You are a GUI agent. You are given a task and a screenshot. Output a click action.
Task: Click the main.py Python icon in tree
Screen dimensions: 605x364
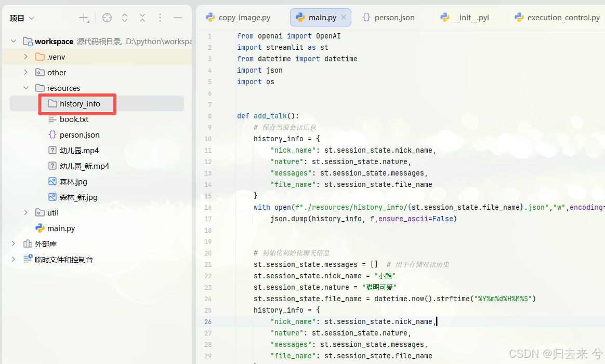point(40,228)
